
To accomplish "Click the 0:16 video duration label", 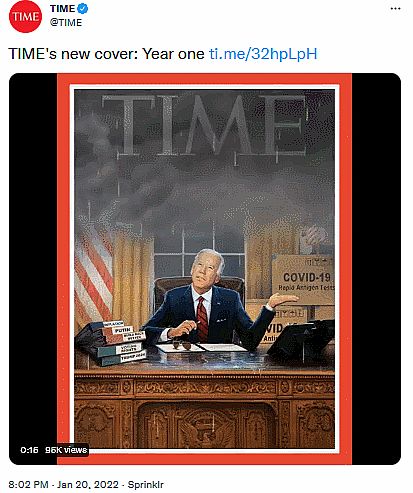I will pyautogui.click(x=29, y=450).
